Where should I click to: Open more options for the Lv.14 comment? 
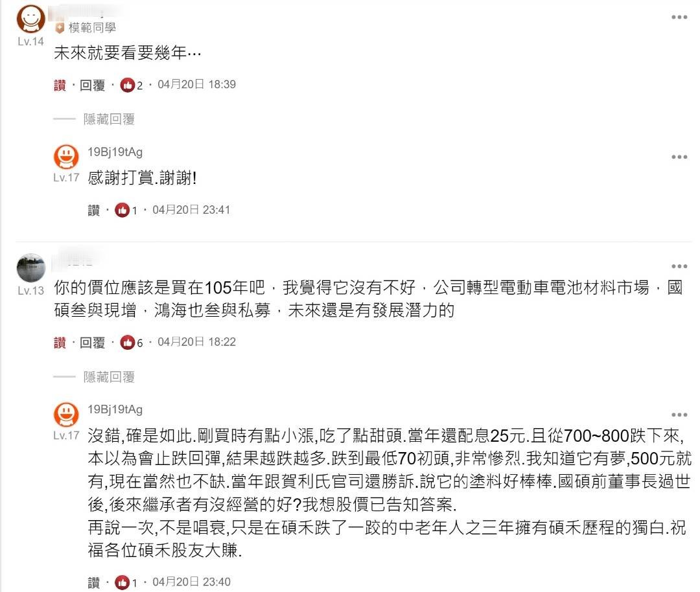click(x=679, y=17)
